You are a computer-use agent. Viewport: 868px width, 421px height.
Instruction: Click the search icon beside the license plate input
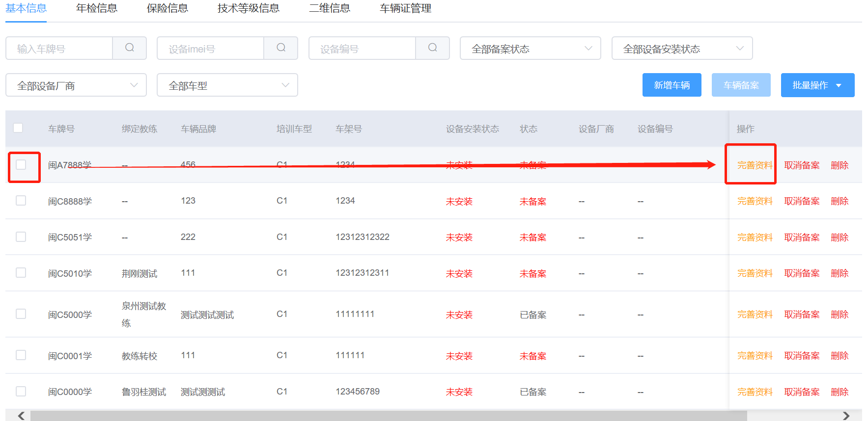(x=130, y=48)
